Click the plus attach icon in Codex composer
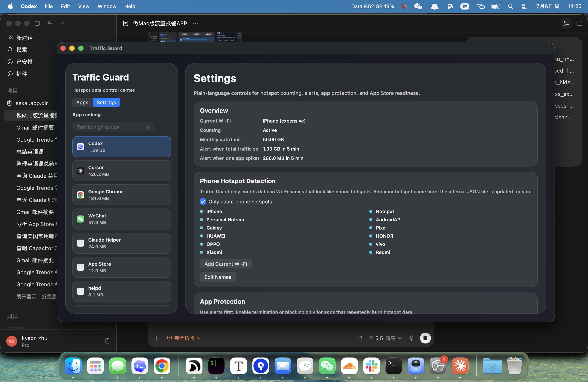Viewport: 588px width, 382px height. [x=156, y=338]
